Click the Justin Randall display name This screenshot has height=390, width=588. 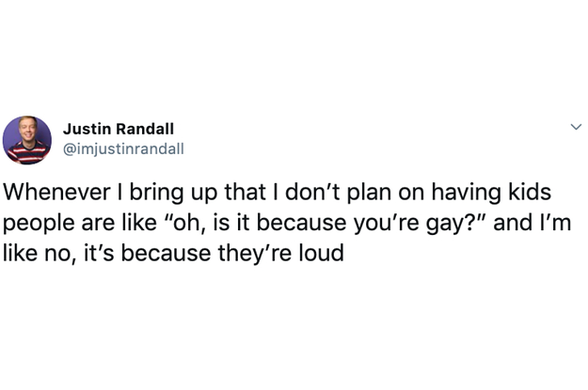pos(119,129)
